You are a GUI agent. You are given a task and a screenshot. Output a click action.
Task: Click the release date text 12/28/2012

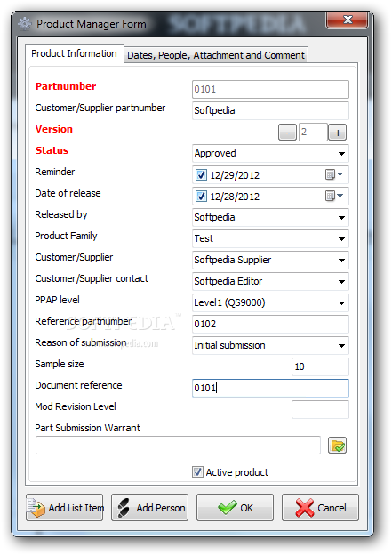click(x=235, y=197)
